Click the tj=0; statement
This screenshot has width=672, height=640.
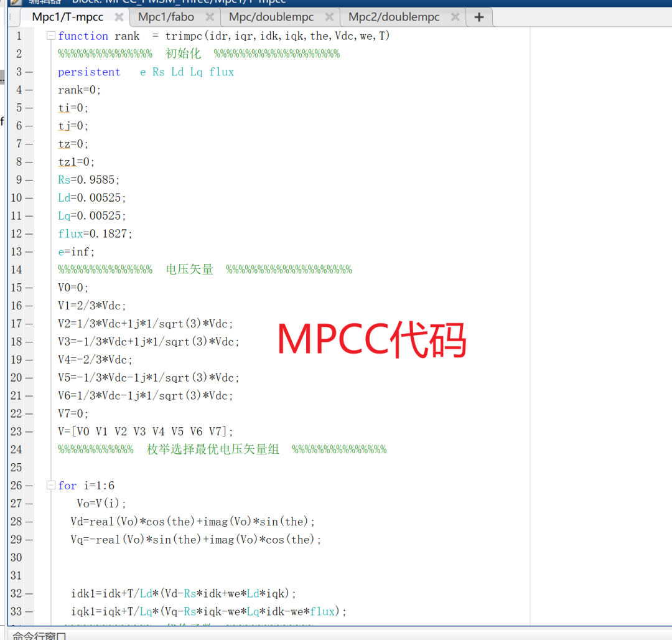tap(73, 126)
